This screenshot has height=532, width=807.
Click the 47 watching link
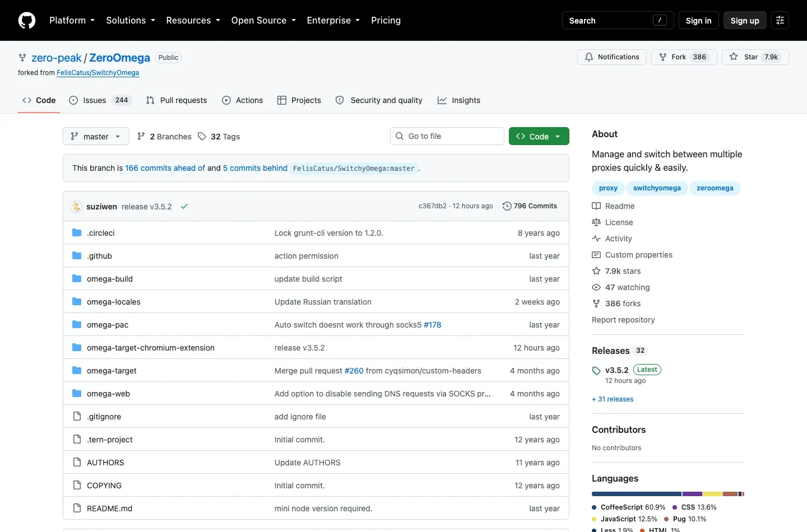point(621,287)
